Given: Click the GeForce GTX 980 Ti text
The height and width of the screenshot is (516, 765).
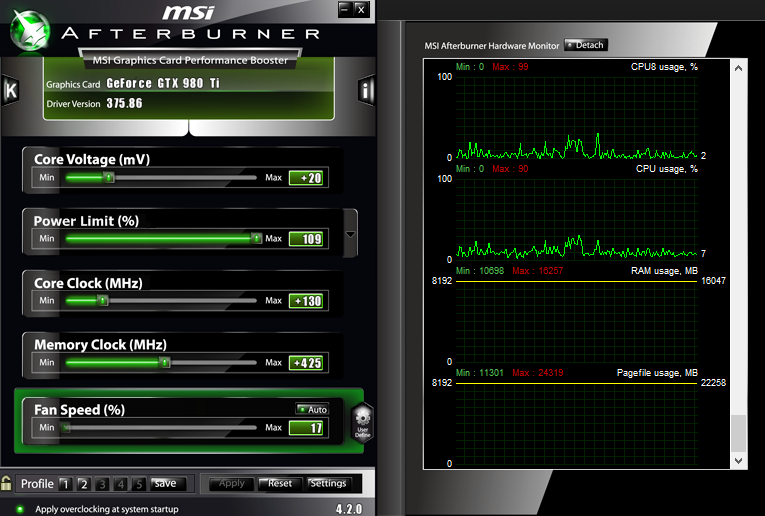Looking at the screenshot, I should 163,83.
